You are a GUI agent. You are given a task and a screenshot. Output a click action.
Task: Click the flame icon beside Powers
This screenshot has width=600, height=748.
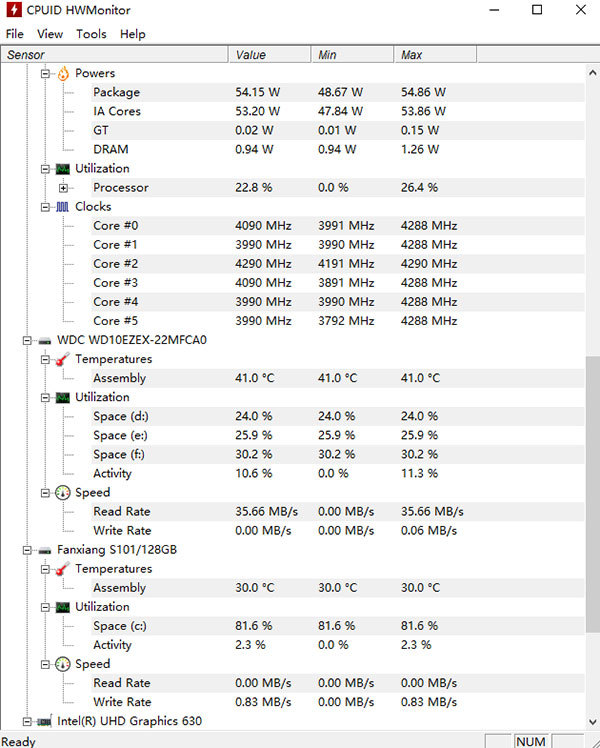(63, 73)
